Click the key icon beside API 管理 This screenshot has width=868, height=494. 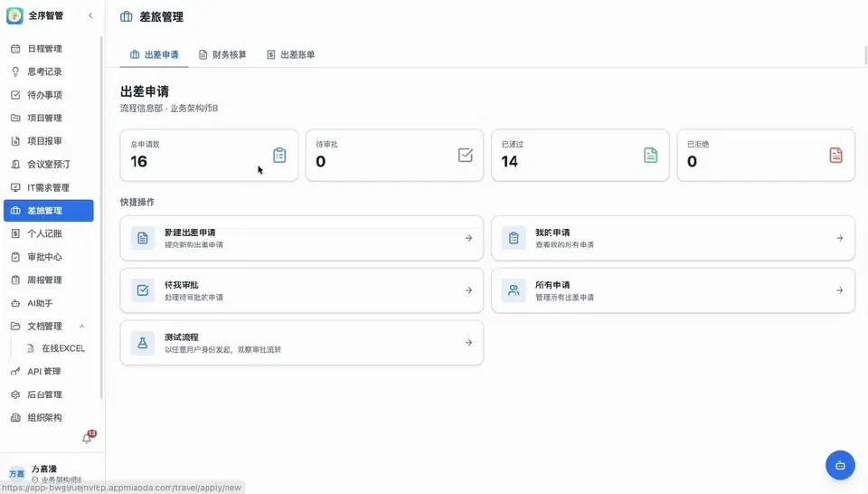[15, 372]
